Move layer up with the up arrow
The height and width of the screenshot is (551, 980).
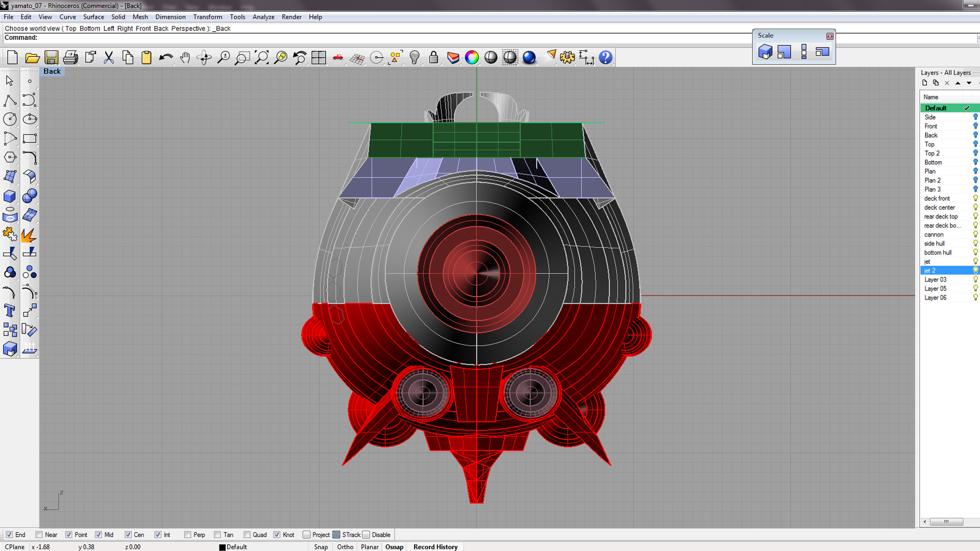[958, 83]
